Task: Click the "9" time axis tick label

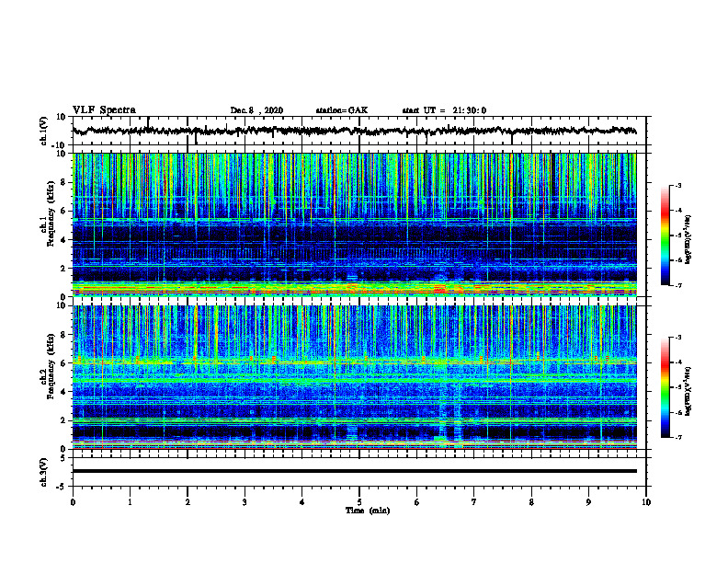Action: tap(588, 502)
